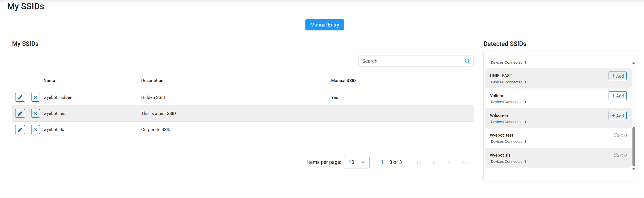
Task: Add the Valinor detected SSID
Action: (617, 96)
